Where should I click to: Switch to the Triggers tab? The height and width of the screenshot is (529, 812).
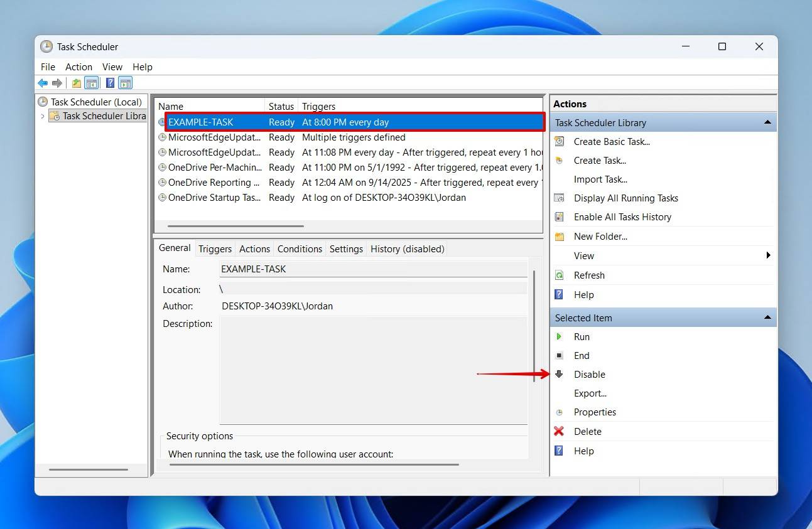coord(214,248)
